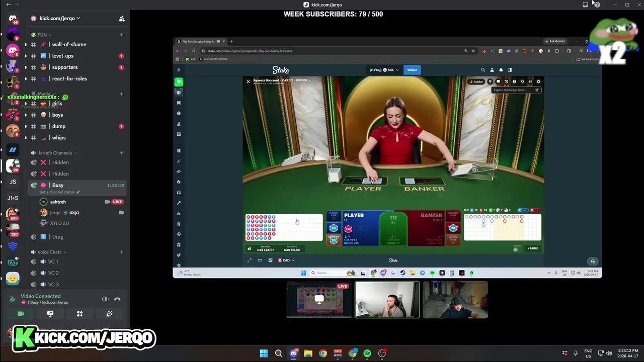Collapse the Voice Chats category
Screen dimensions: 644x362
(49, 252)
